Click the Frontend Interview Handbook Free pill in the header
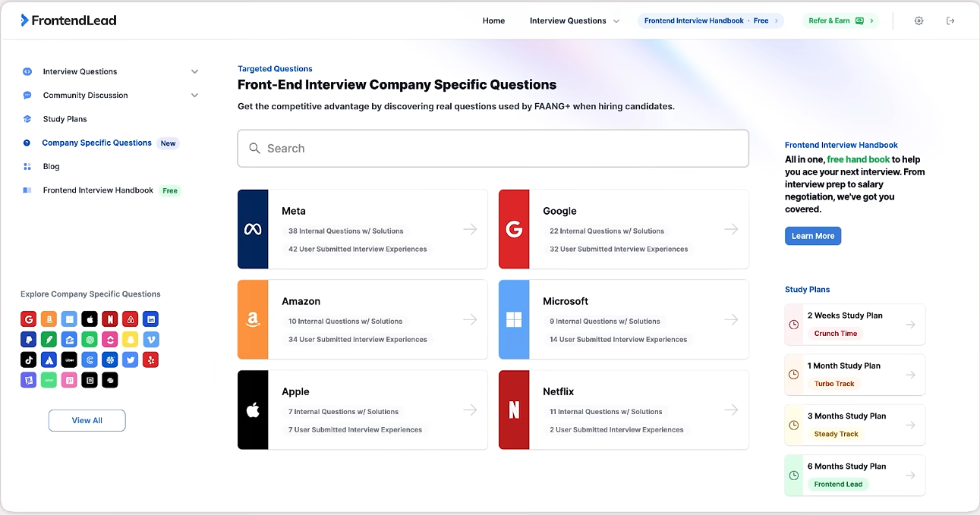Viewport: 980px width, 515px height. (711, 20)
